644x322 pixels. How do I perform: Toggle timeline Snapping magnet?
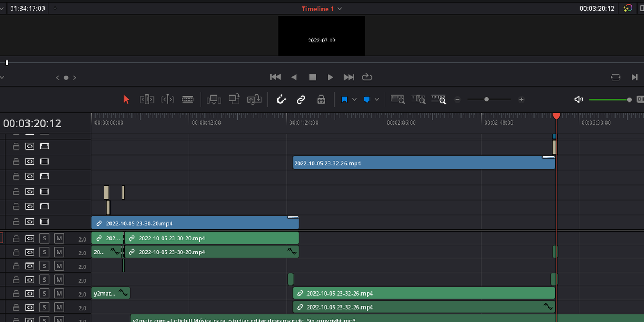(281, 99)
